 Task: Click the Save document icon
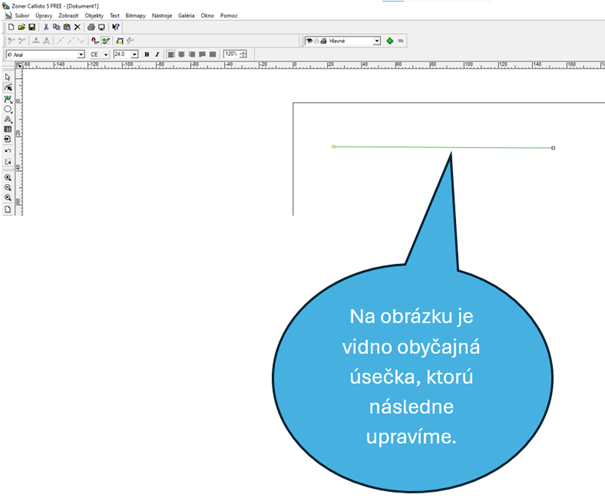click(32, 27)
